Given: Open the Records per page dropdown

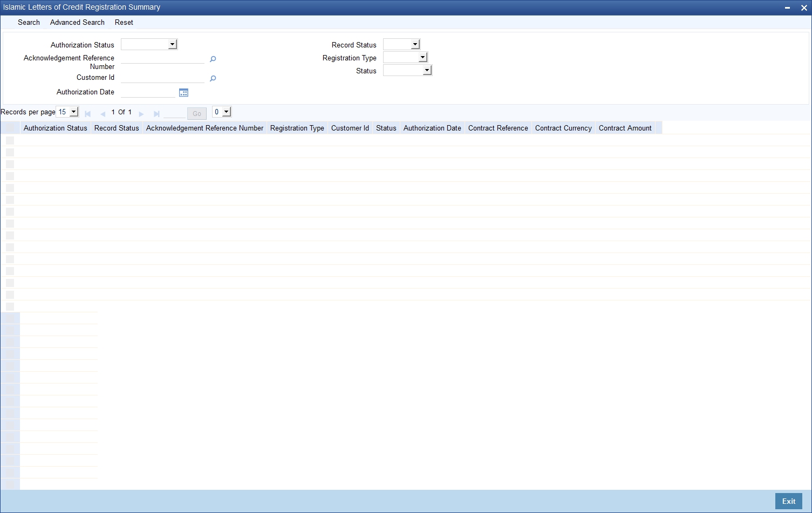Looking at the screenshot, I should (x=67, y=112).
